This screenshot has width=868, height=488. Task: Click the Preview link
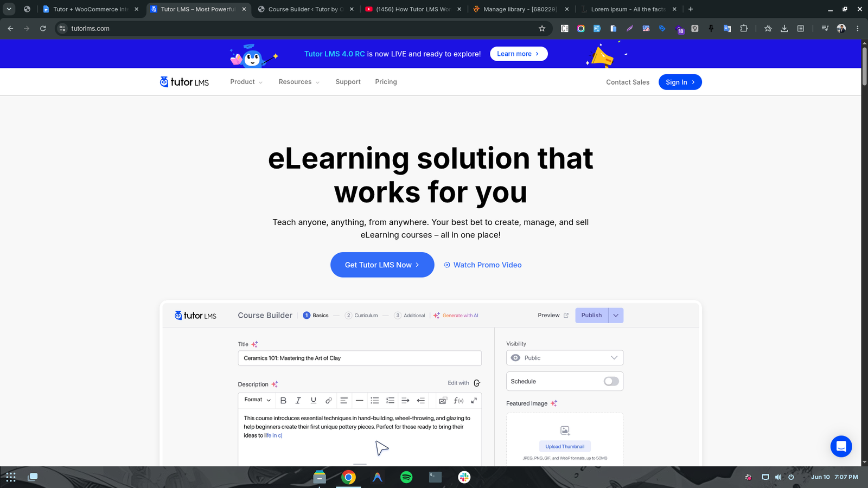[x=553, y=316]
